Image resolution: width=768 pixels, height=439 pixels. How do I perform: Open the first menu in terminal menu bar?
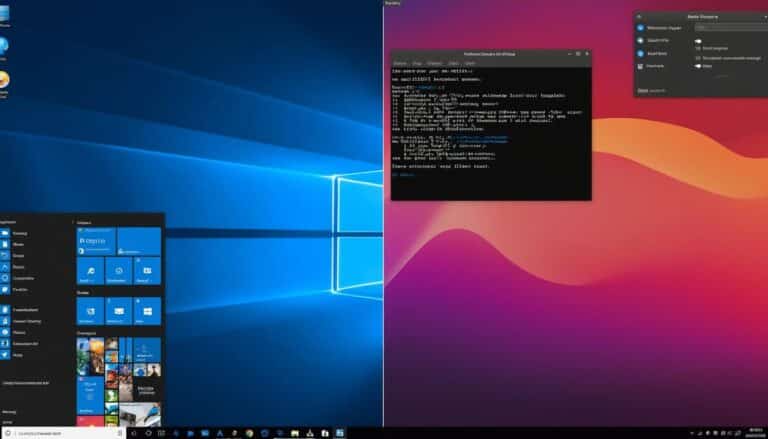pyautogui.click(x=400, y=63)
